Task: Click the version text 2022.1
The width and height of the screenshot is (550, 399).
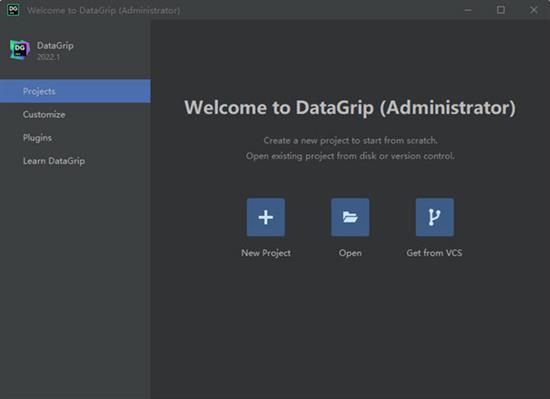Action: point(48,57)
